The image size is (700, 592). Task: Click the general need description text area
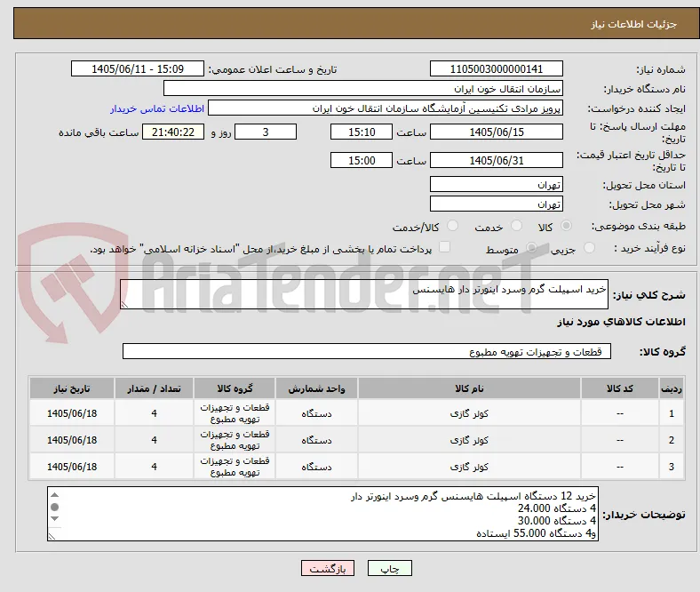(364, 294)
